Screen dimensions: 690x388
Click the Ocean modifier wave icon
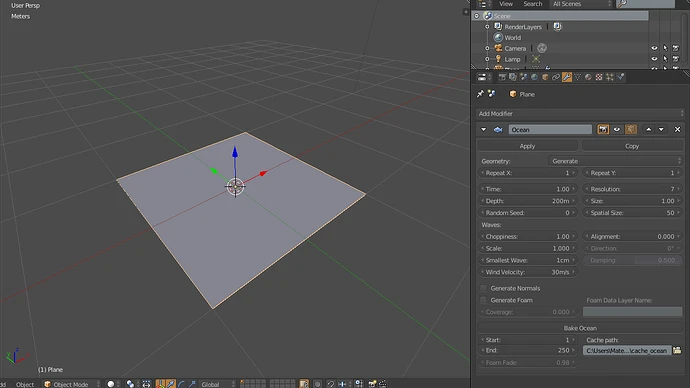point(498,130)
